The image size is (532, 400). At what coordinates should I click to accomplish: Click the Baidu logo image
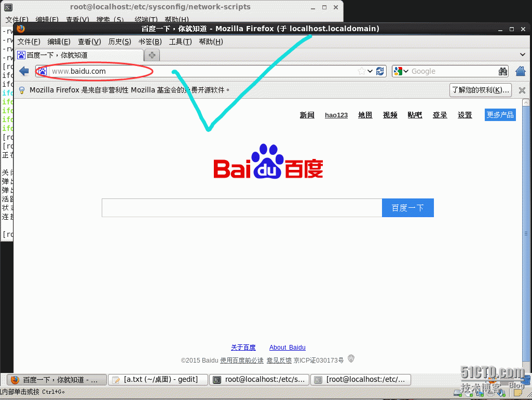[x=268, y=162]
